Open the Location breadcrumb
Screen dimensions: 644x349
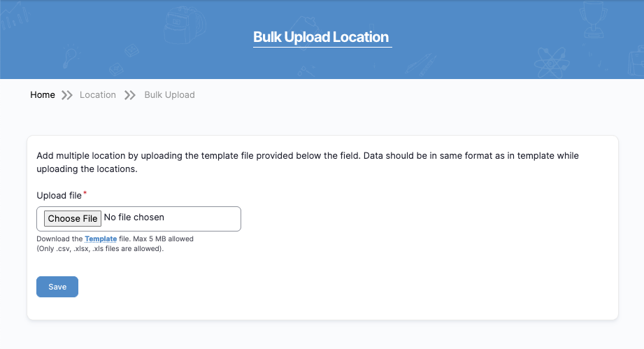pyautogui.click(x=98, y=95)
